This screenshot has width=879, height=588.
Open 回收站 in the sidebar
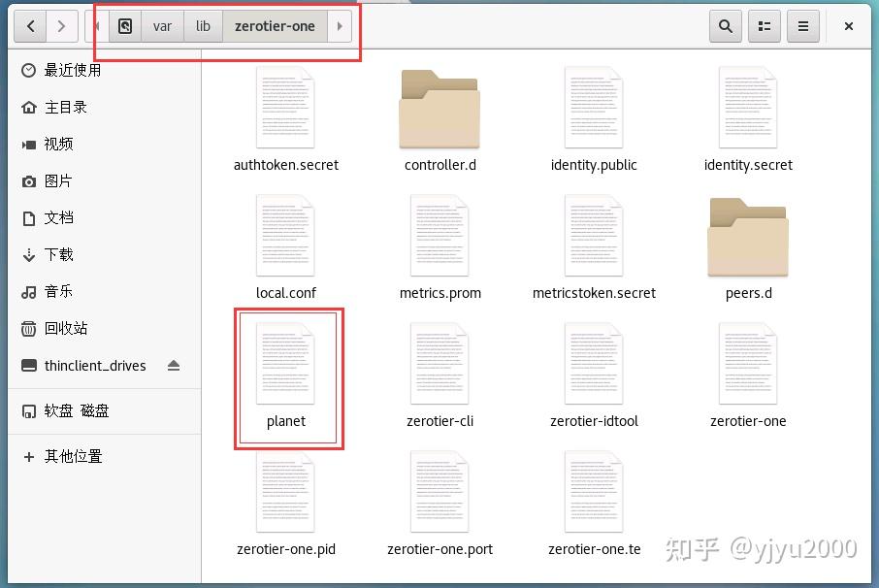coord(65,328)
